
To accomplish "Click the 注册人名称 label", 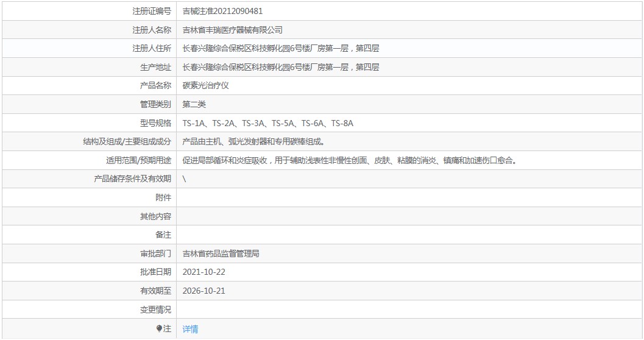I will [152, 30].
